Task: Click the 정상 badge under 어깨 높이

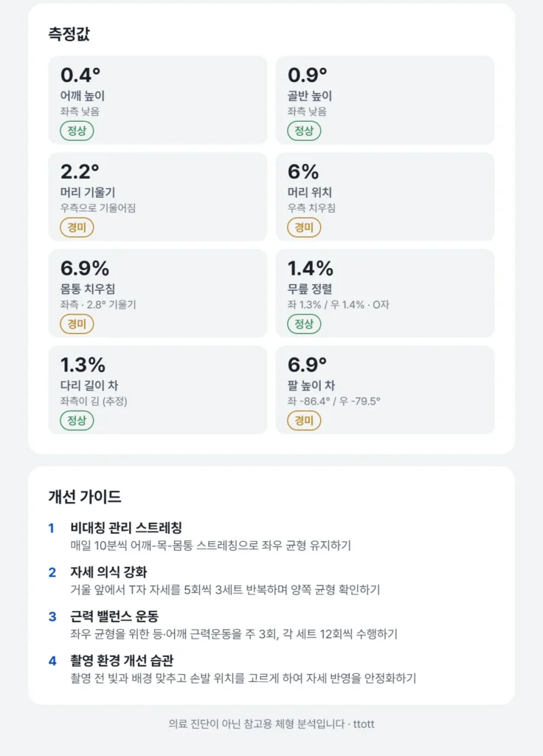Action: coord(77,131)
